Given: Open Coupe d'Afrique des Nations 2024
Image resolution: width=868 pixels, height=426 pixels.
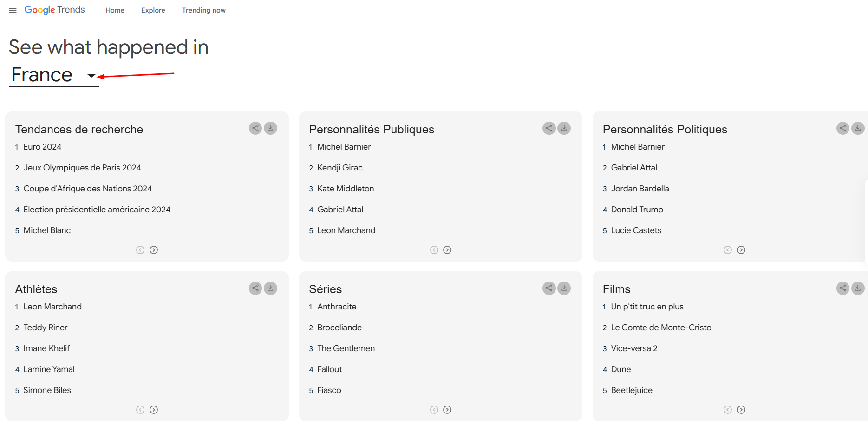Looking at the screenshot, I should tap(88, 189).
